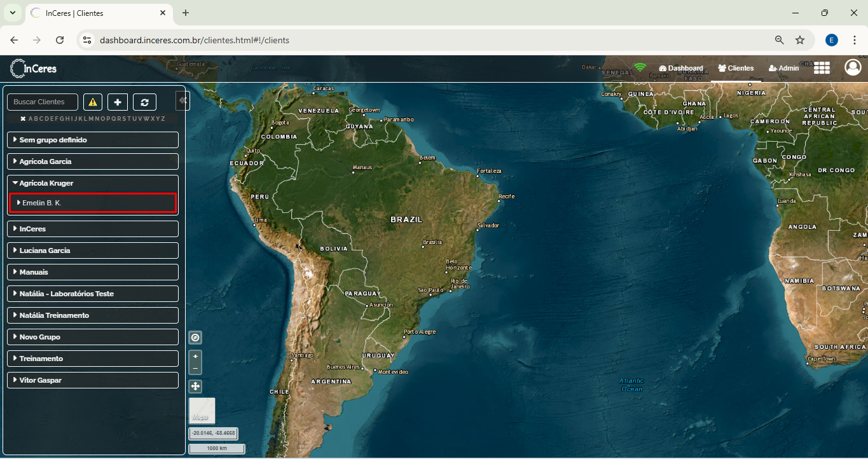
Task: Expand the Manuais group
Action: (93, 272)
